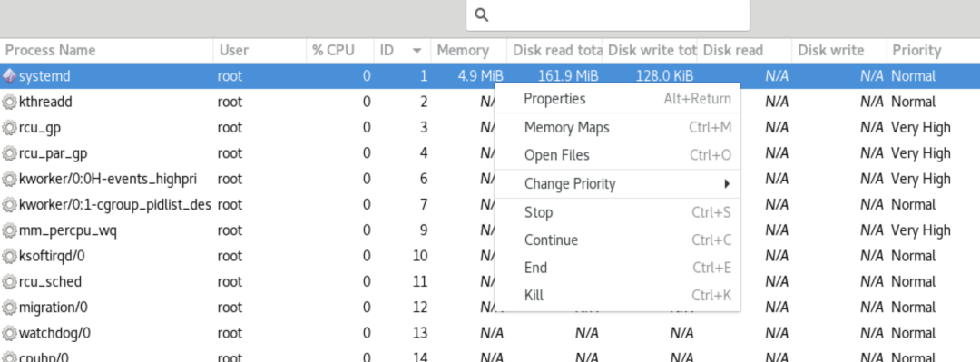Click the kthreadd gear icon

click(x=9, y=102)
